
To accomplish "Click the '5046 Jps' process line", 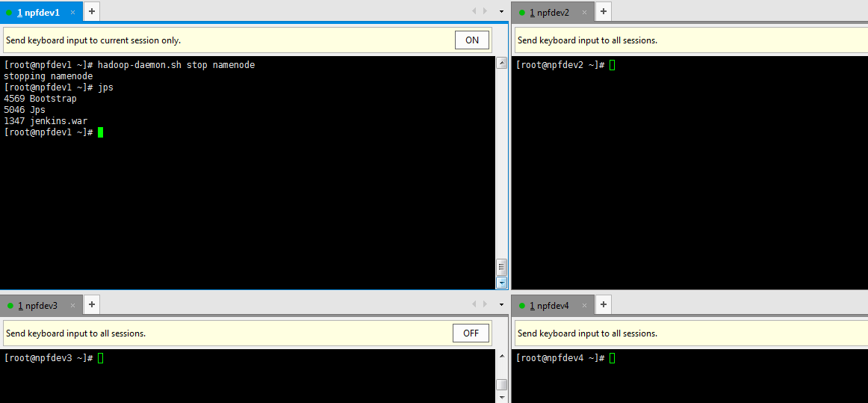I will pyautogui.click(x=25, y=110).
